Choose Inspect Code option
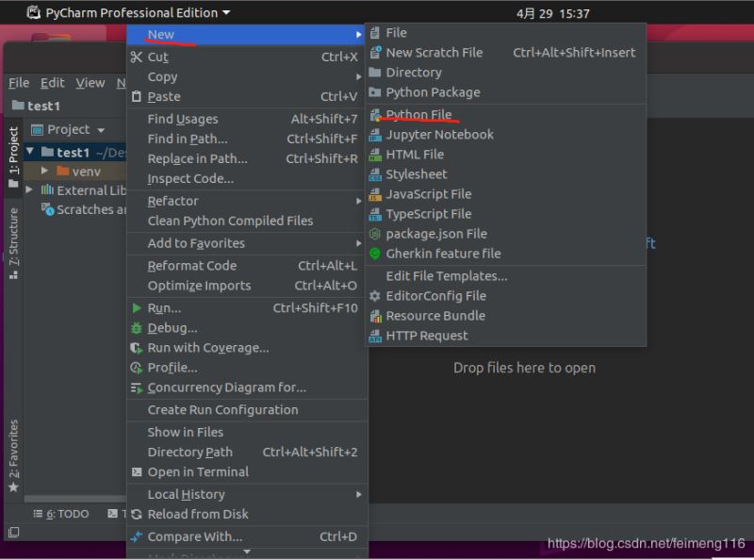Viewport: 754px width, 560px height. click(247, 178)
